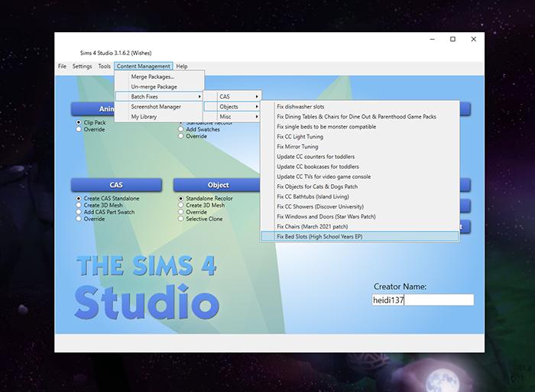The image size is (535, 392).
Task: Run Fix Windows and Doors (Star Wars Patch)
Action: [360, 216]
